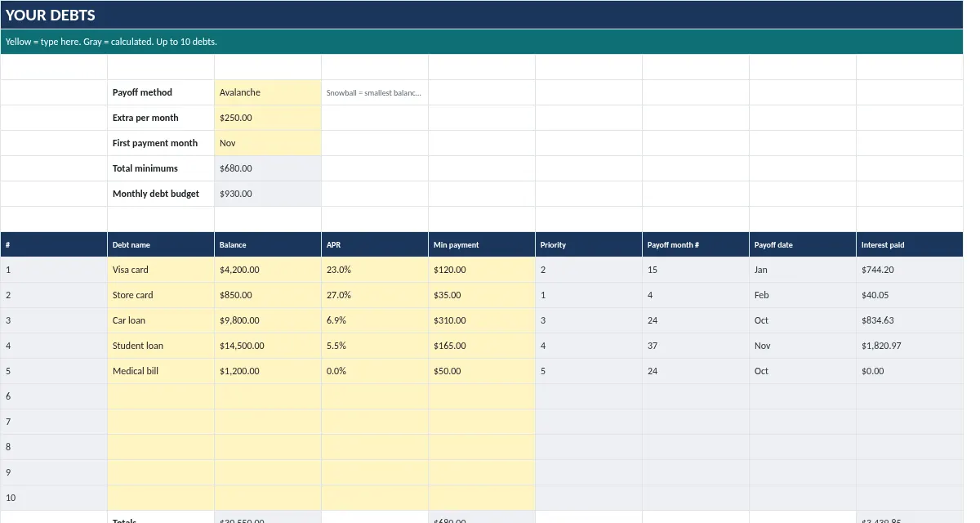
Task: Select Medical bill min payment $50.00
Action: (x=482, y=371)
